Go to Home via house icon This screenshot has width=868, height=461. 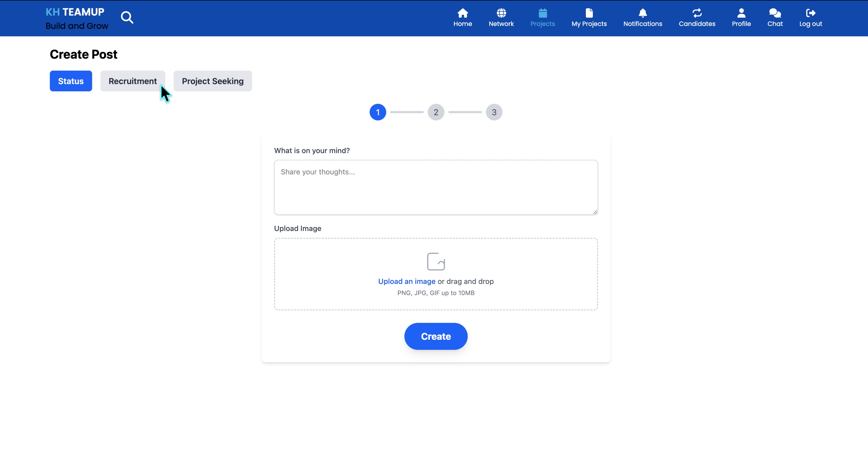pos(462,13)
